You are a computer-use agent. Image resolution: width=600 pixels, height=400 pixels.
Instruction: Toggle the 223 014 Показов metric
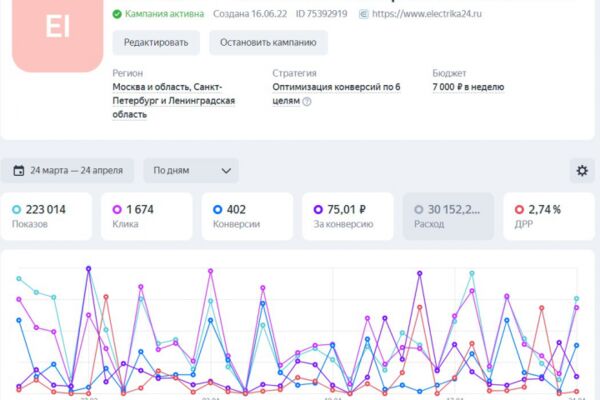(46, 216)
